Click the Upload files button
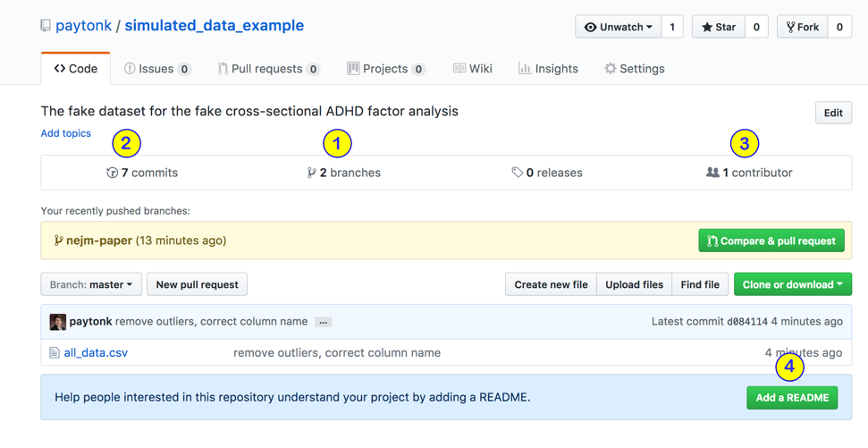This screenshot has height=448, width=868. [x=635, y=284]
